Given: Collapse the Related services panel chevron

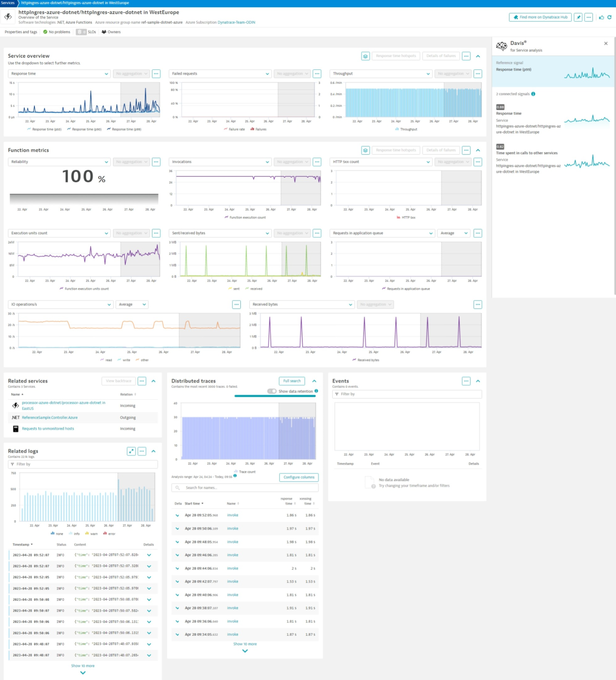Looking at the screenshot, I should (x=153, y=381).
